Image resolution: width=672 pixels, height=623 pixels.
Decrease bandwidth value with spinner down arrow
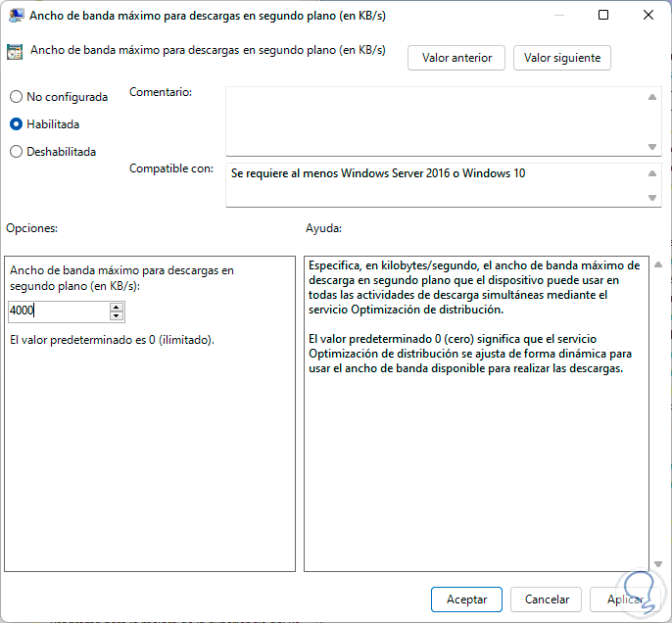coord(117,316)
